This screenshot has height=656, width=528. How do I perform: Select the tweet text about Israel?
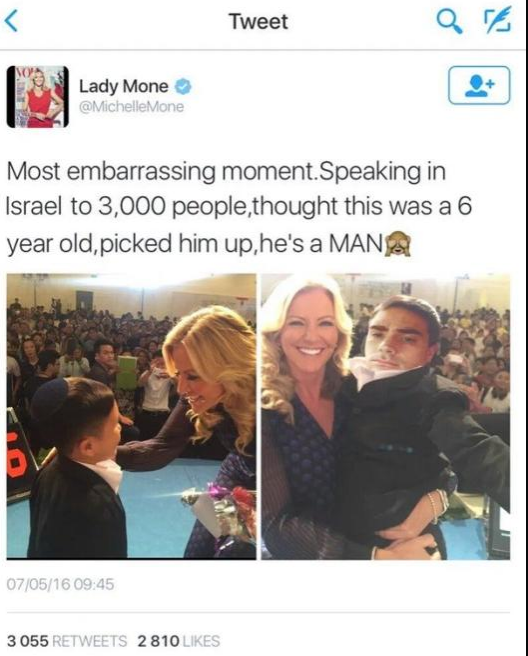pos(239,208)
